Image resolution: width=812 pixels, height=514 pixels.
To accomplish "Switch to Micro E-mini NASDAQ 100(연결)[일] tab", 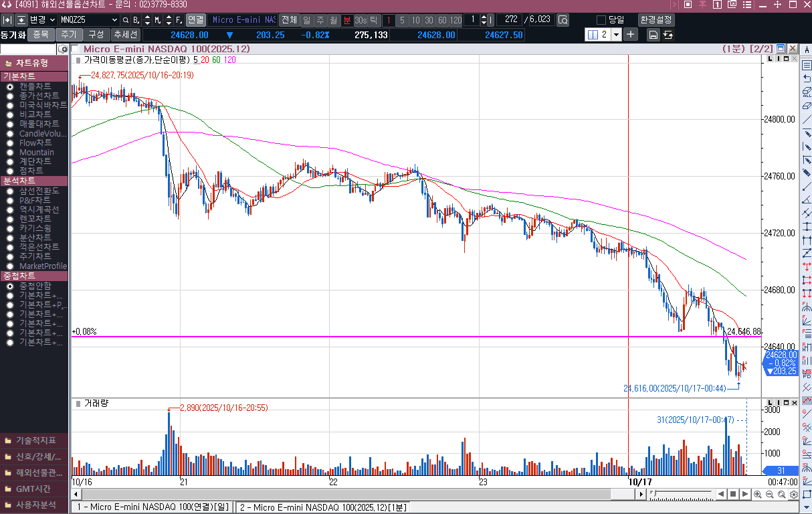I will pos(153,507).
